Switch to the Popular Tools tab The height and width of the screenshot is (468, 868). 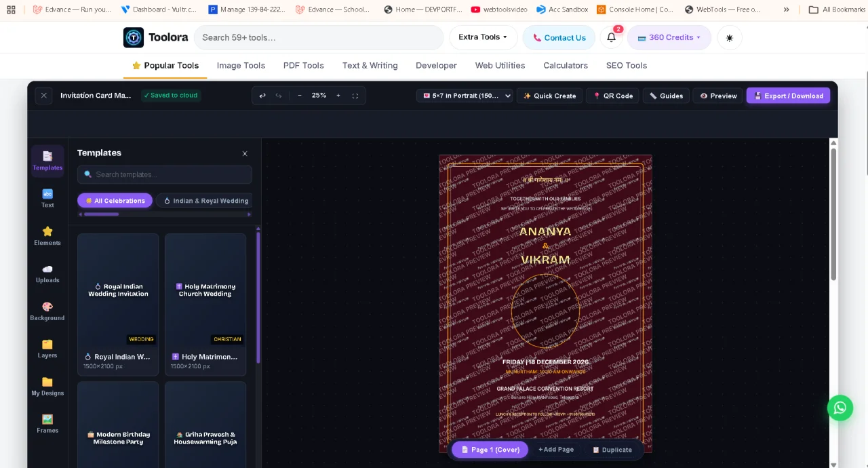[x=165, y=66]
